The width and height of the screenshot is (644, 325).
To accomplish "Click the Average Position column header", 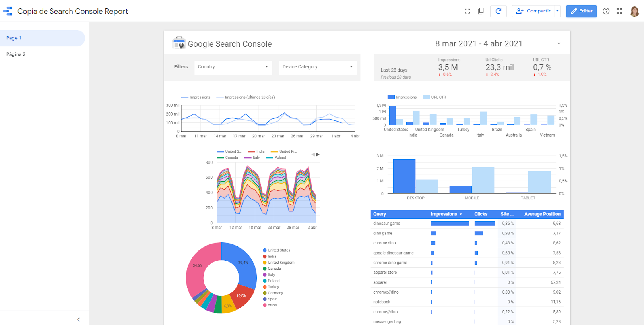I will 542,214.
